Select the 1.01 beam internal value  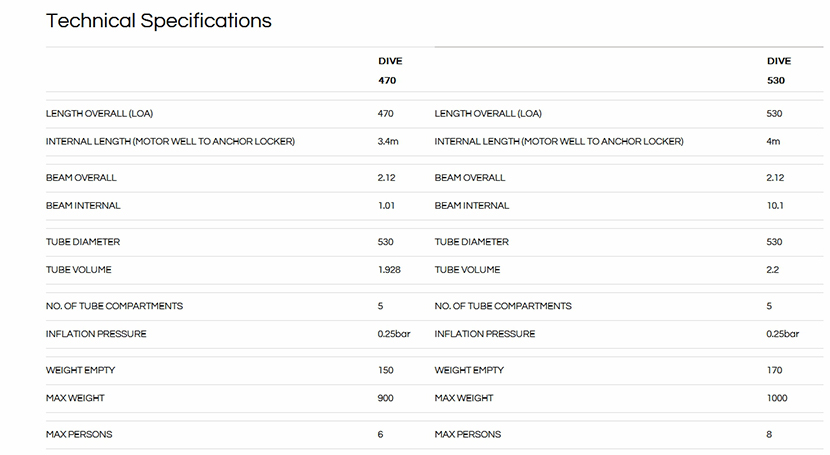click(387, 206)
